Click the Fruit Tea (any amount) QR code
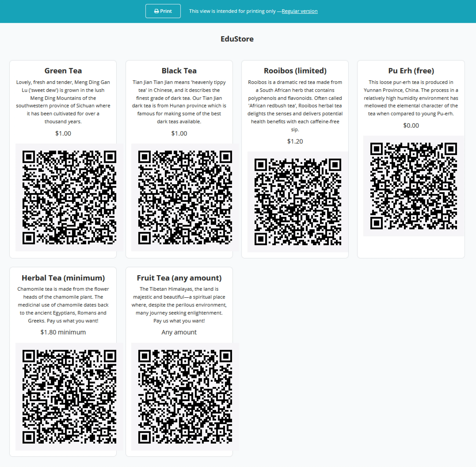476x467 pixels. (185, 396)
